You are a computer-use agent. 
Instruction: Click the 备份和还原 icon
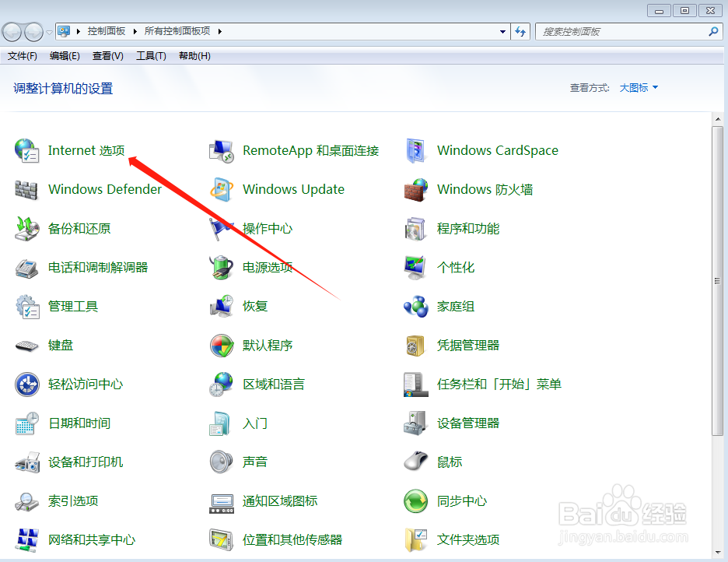click(x=27, y=229)
